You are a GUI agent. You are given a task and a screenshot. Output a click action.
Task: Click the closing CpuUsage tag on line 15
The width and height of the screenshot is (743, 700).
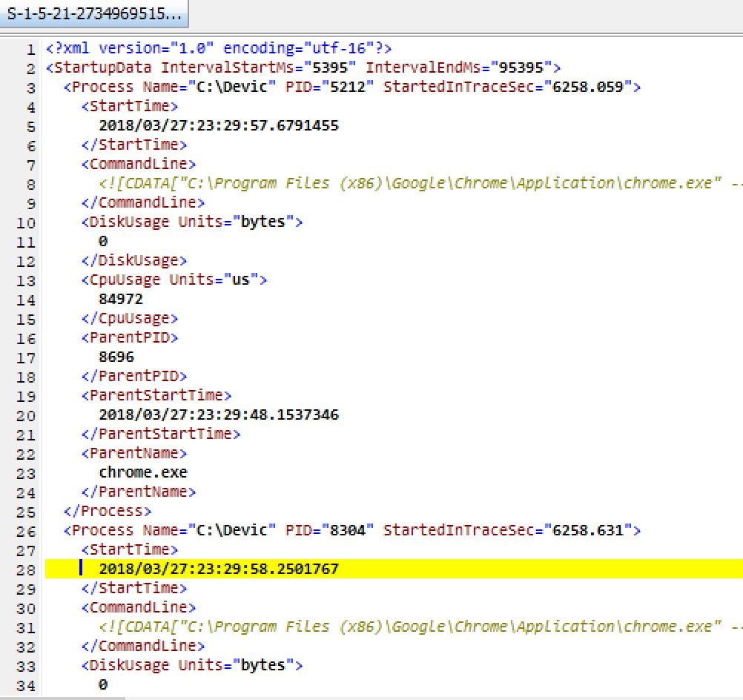click(129, 318)
